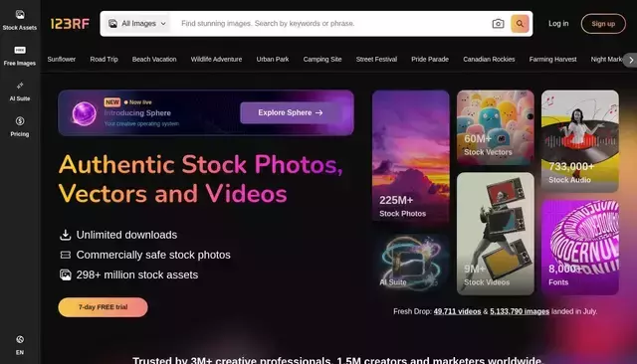Image resolution: width=637 pixels, height=364 pixels.
Task: Click the 123RF logo
Action: point(70,24)
